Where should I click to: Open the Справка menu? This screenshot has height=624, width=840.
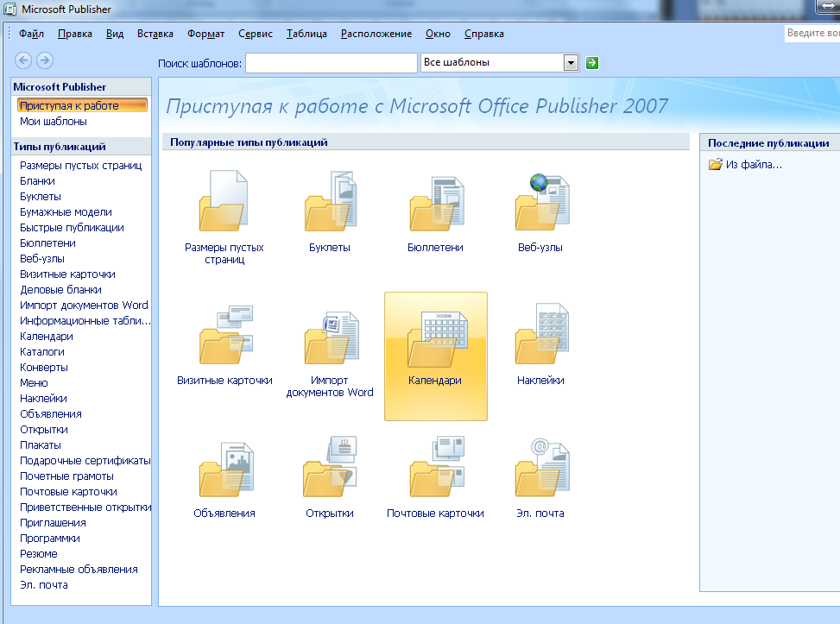point(484,34)
